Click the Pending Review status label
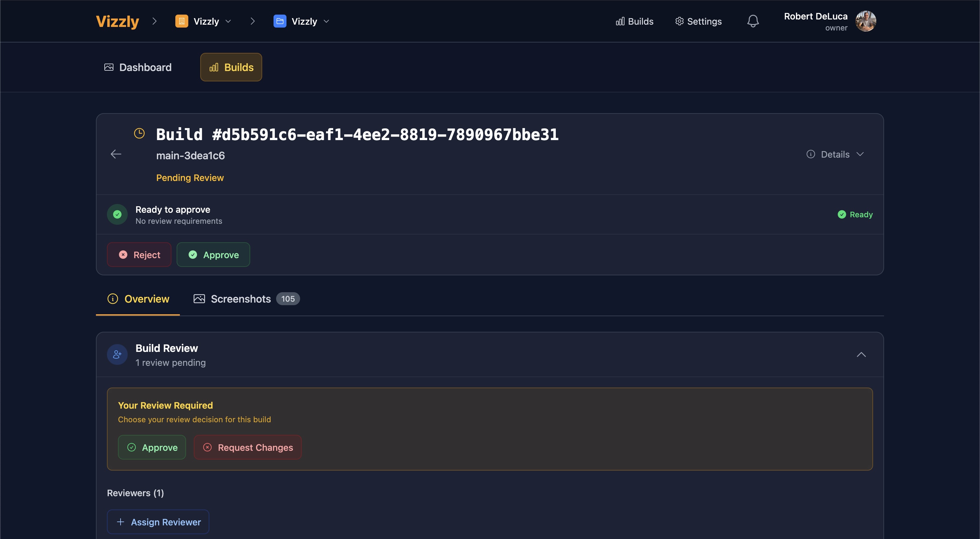Image resolution: width=980 pixels, height=539 pixels. point(190,178)
